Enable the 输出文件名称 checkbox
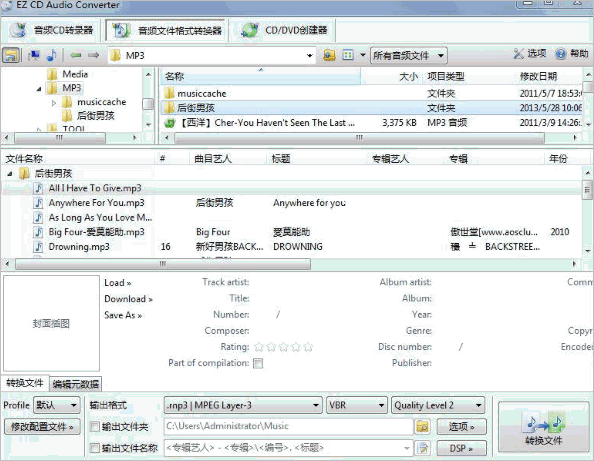This screenshot has width=594, height=461. 95,448
